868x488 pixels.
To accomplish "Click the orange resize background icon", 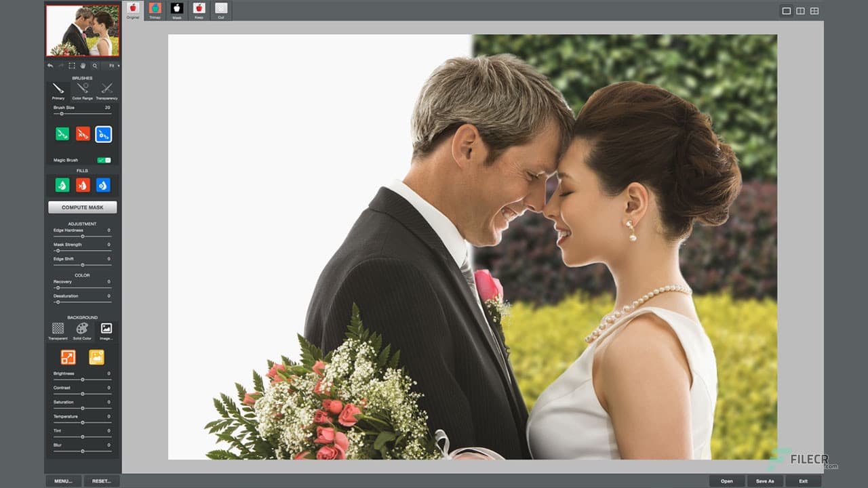I will click(x=68, y=357).
